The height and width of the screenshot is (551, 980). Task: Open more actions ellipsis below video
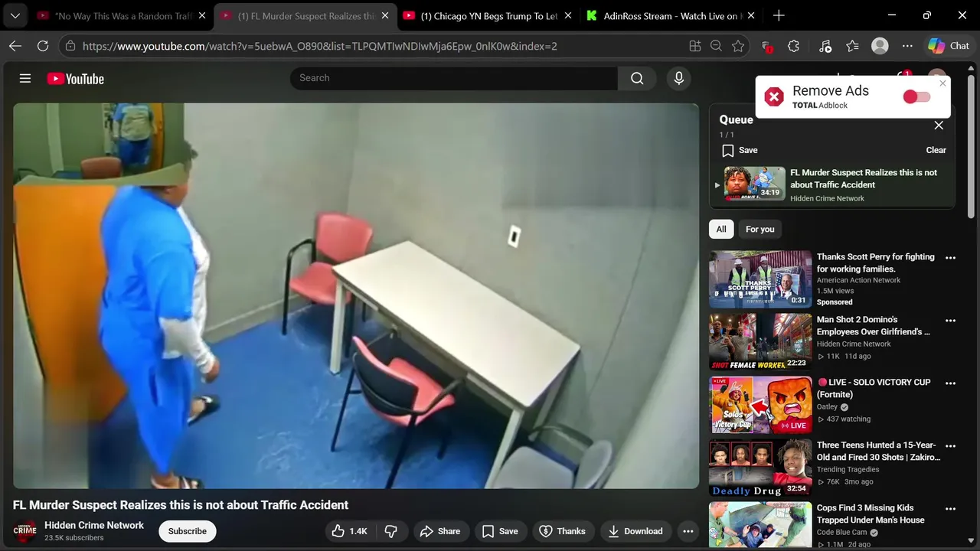click(688, 531)
